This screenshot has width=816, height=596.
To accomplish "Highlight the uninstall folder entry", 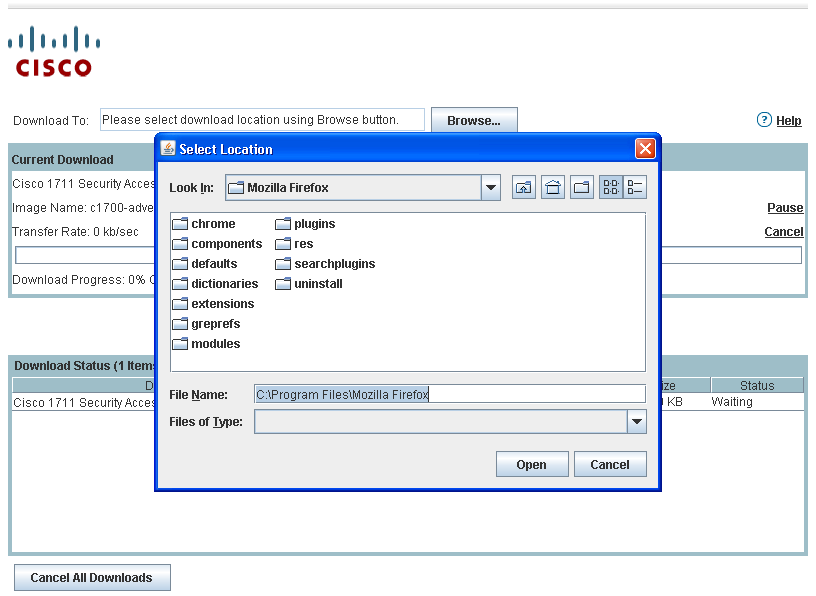I will click(309, 284).
